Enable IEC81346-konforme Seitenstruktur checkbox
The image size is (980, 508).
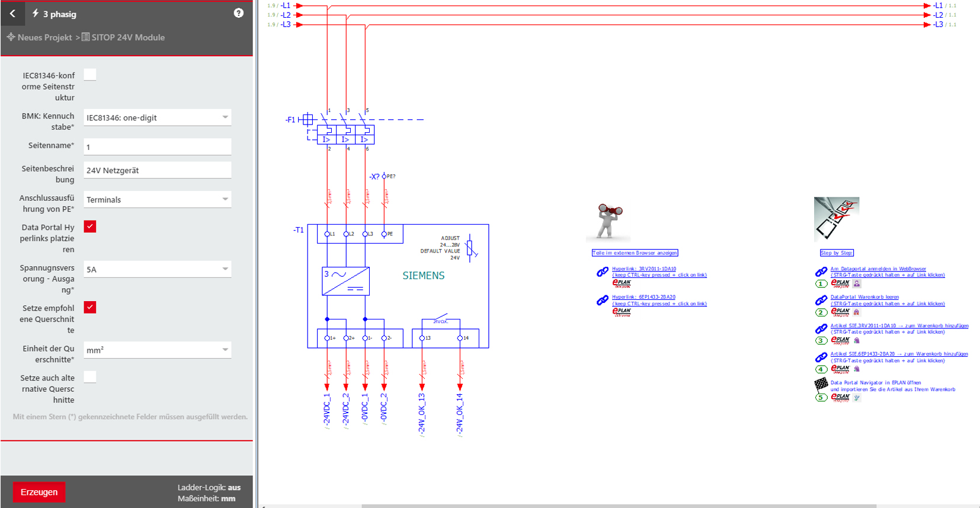(90, 75)
